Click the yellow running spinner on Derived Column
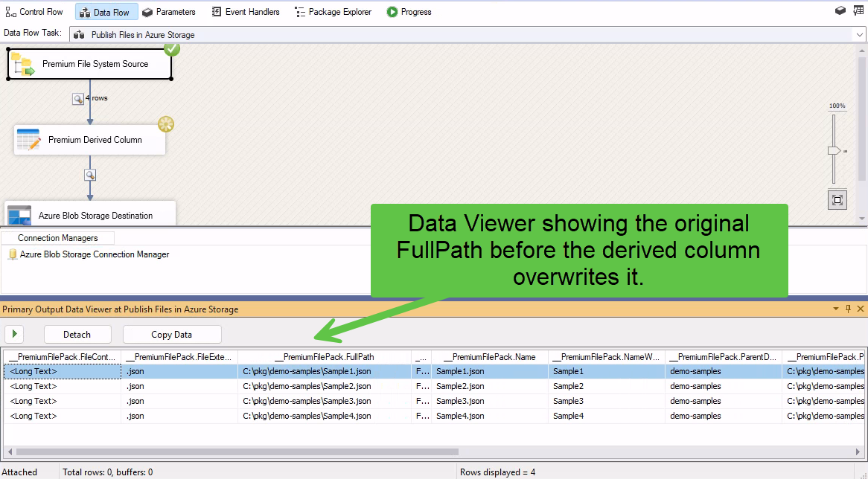The width and height of the screenshot is (868, 479). click(x=166, y=124)
